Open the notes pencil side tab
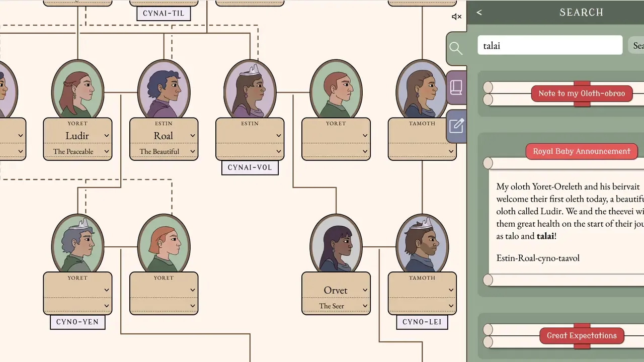644x362 pixels. pos(456,126)
